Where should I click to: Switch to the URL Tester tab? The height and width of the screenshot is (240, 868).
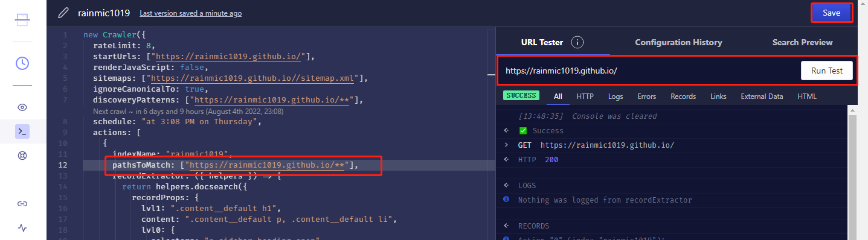[542, 42]
